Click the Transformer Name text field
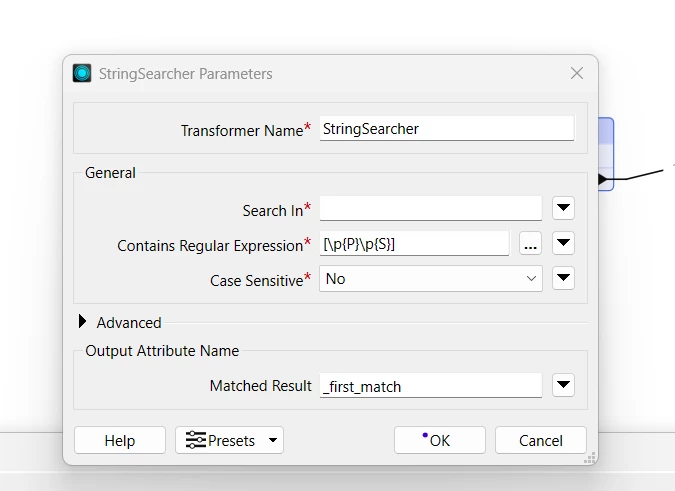Screen dimensions: 675x491 pos(447,129)
